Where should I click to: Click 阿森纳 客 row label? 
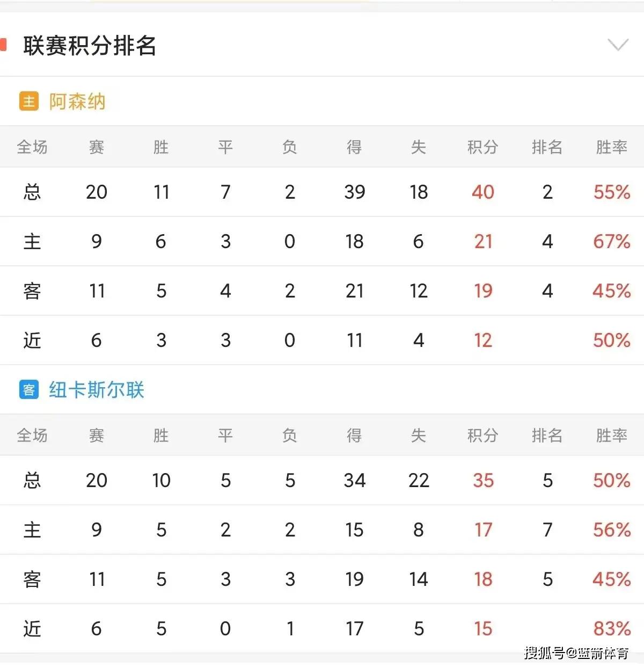click(32, 291)
